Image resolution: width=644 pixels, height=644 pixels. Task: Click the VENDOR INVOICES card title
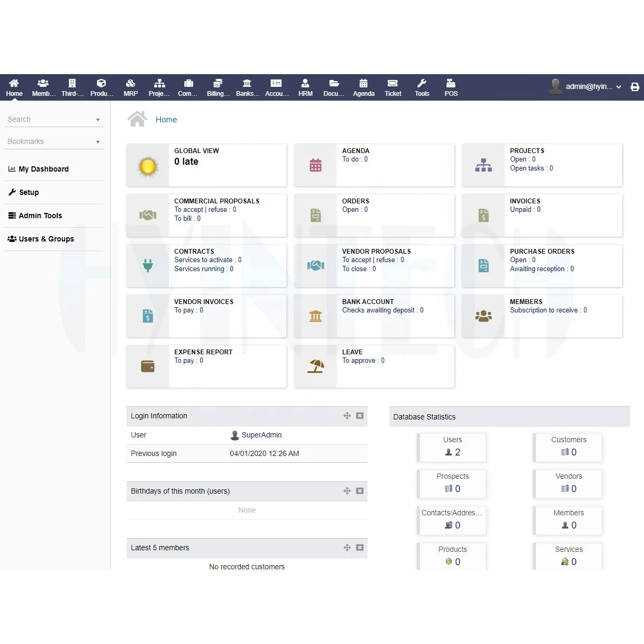click(x=204, y=302)
